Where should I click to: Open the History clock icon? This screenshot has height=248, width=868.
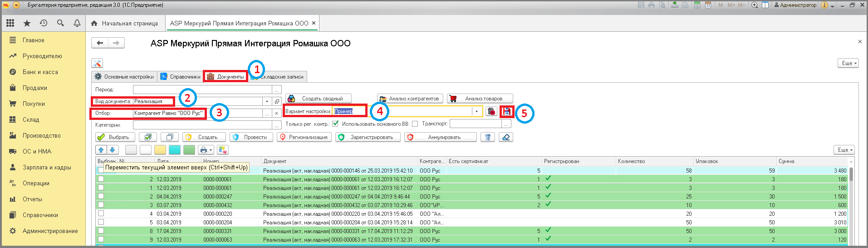click(44, 23)
